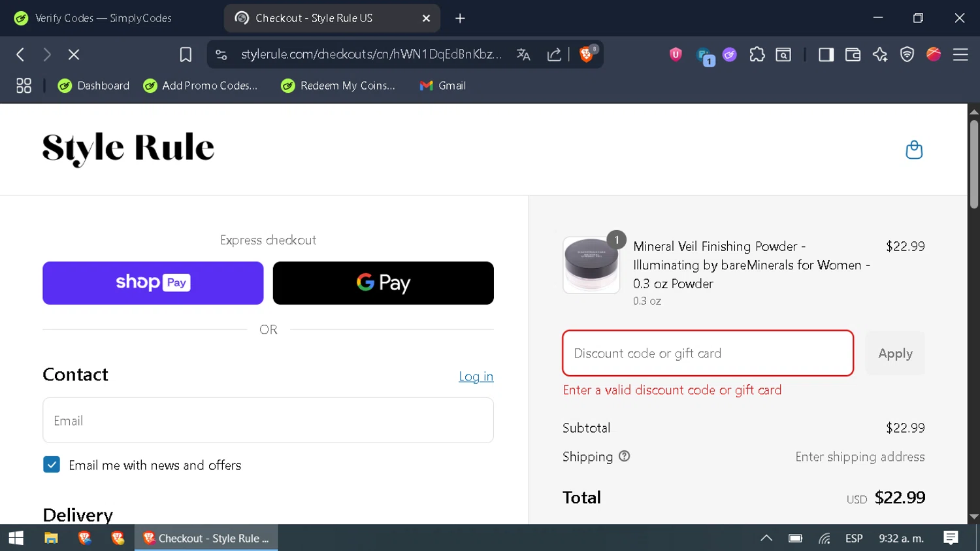980x551 pixels.
Task: Click the 'Enter a valid discount code' error
Action: point(672,390)
